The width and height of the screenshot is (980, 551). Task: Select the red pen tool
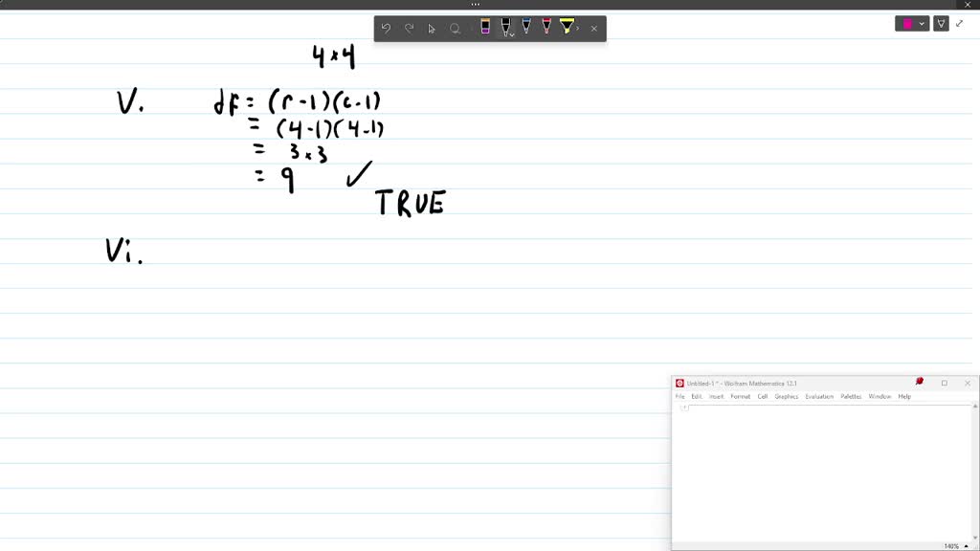[546, 28]
